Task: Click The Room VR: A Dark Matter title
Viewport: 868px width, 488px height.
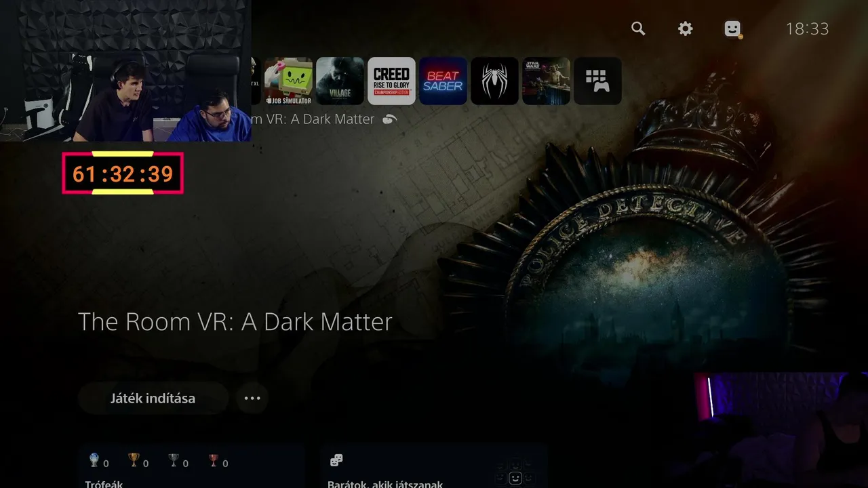Action: (235, 321)
